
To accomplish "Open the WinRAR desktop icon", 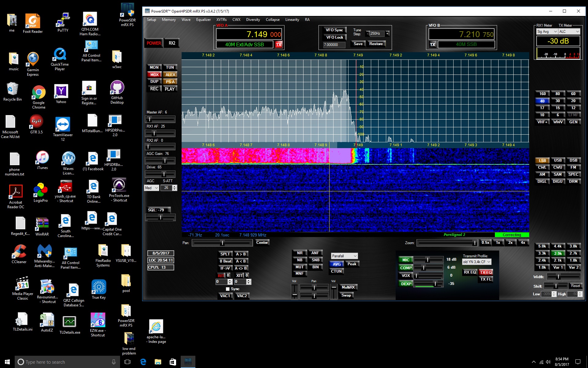I will [x=42, y=227].
